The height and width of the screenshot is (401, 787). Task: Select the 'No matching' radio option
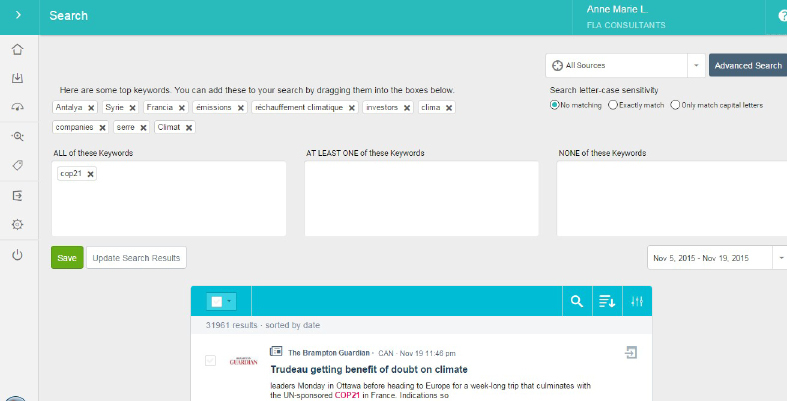click(555, 105)
